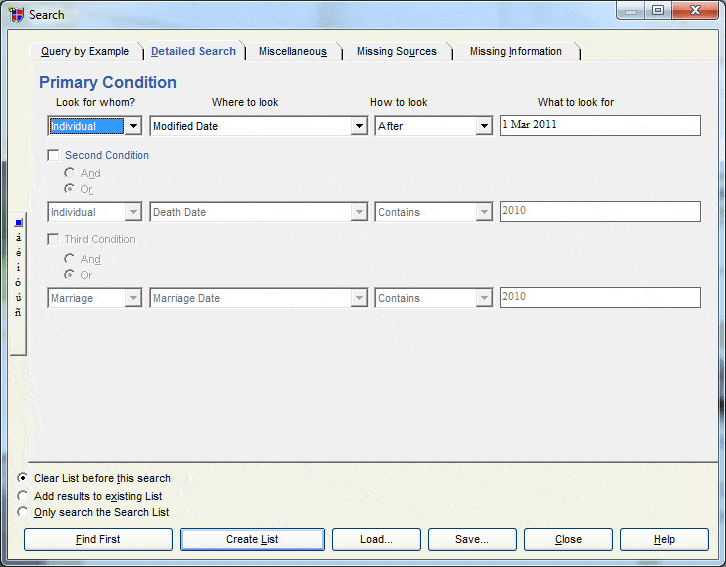
Task: Select Or for the Second Condition
Action: (69, 189)
